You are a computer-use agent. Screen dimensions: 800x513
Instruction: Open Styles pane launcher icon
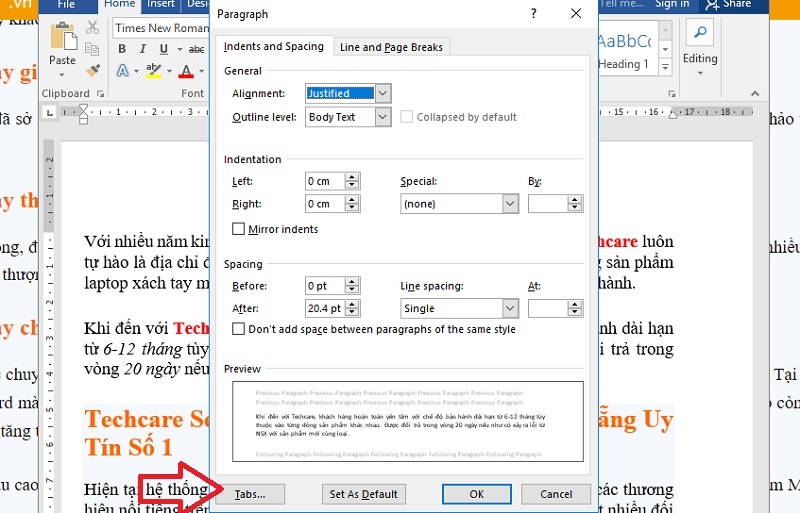click(672, 94)
